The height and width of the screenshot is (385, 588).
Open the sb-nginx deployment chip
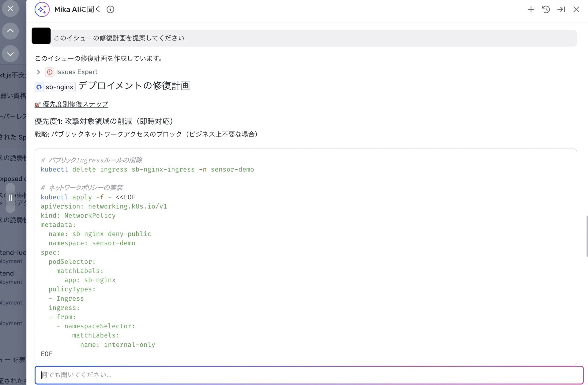click(55, 87)
